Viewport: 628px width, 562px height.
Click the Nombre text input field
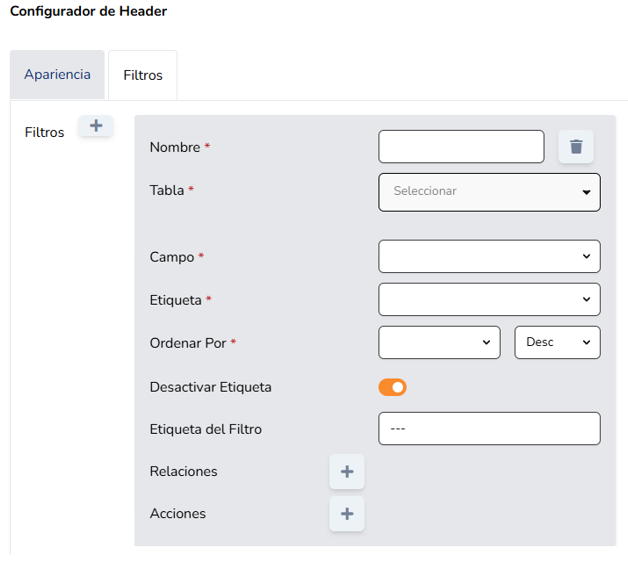click(x=461, y=147)
